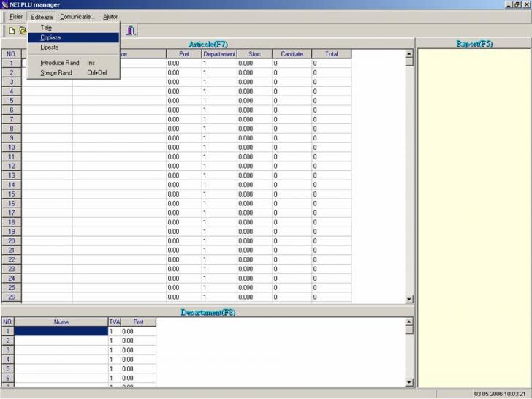The height and width of the screenshot is (399, 532).
Task: Click the Pret cell in Articole row 5
Action: pyautogui.click(x=183, y=100)
